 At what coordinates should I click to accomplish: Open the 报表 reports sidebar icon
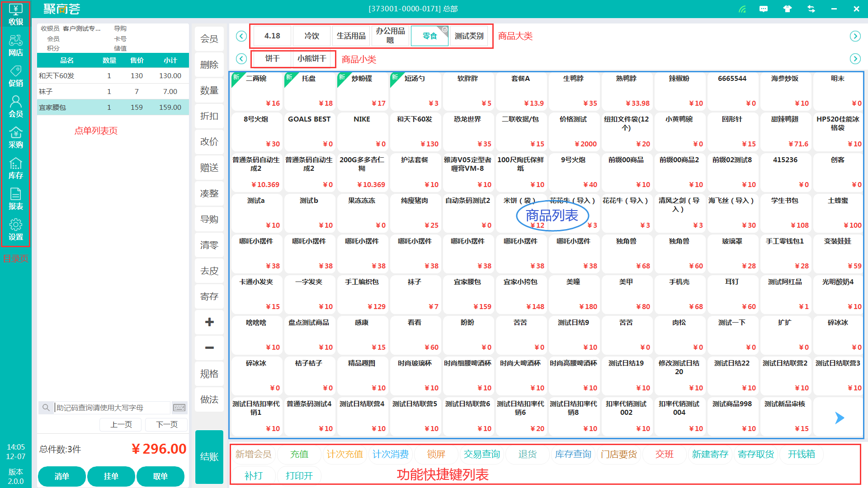(16, 199)
